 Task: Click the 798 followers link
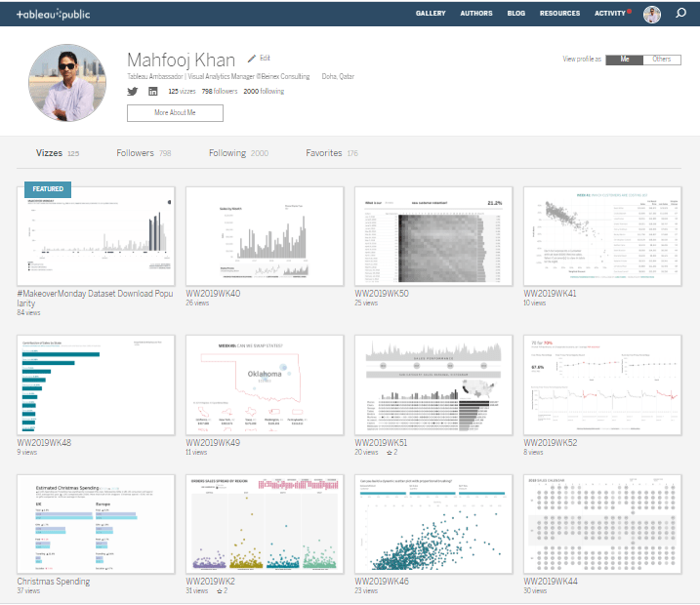(221, 91)
